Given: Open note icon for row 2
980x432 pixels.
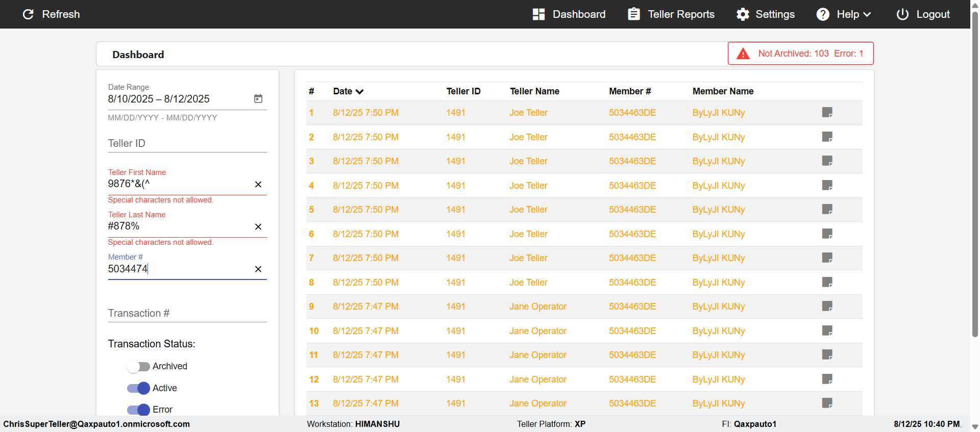Looking at the screenshot, I should pyautogui.click(x=827, y=137).
